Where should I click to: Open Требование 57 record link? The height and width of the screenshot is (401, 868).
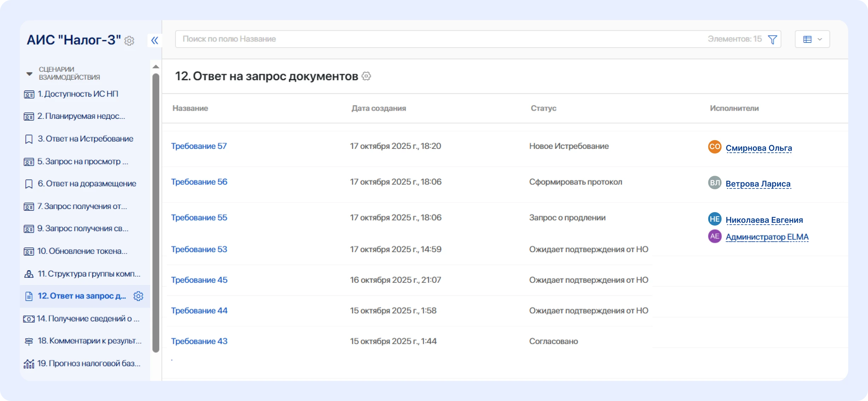coord(199,146)
